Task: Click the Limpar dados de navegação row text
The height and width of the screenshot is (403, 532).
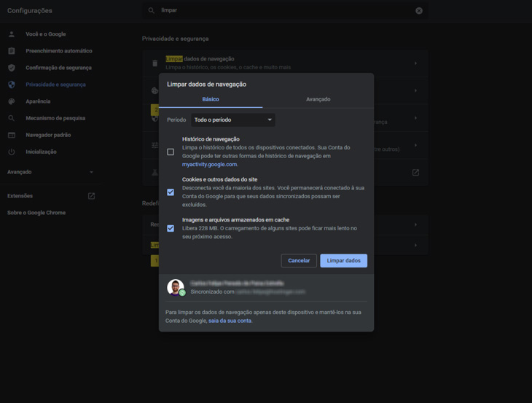Action: 200,59
